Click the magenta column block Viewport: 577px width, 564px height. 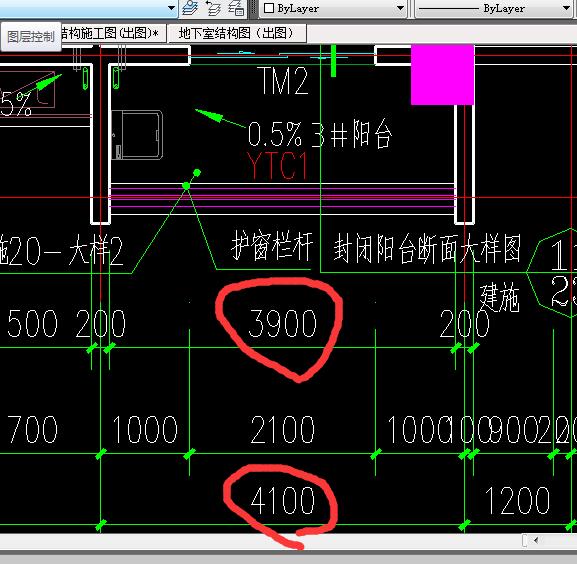(x=442, y=75)
